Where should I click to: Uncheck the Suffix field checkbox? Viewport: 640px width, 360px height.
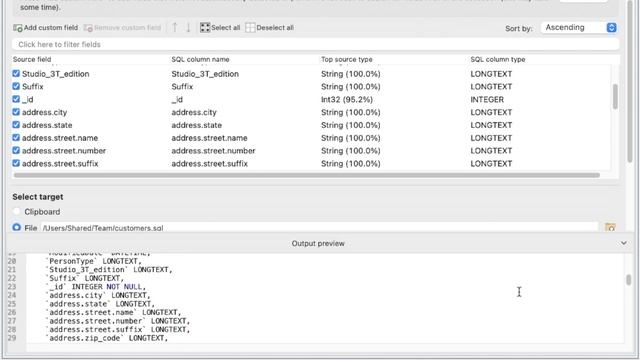(16, 86)
